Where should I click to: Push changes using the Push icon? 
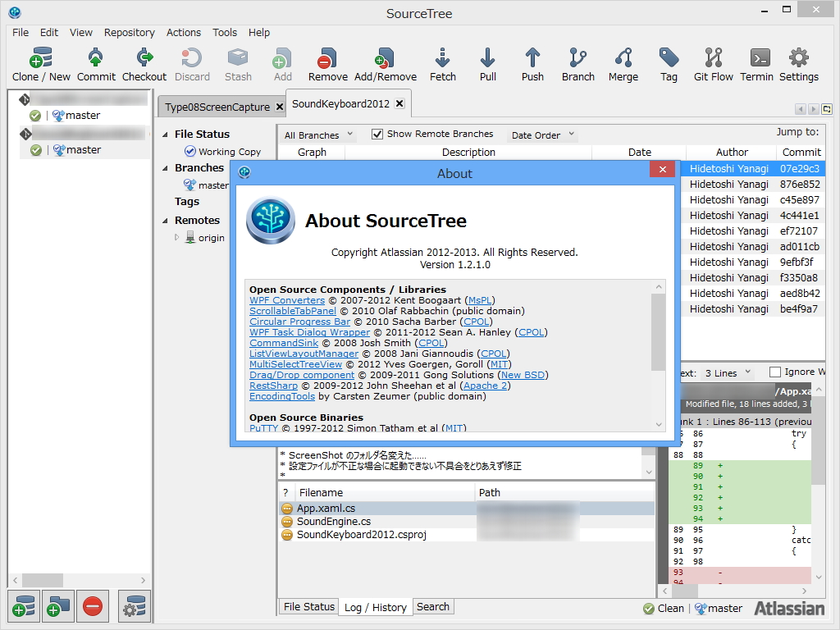click(532, 64)
